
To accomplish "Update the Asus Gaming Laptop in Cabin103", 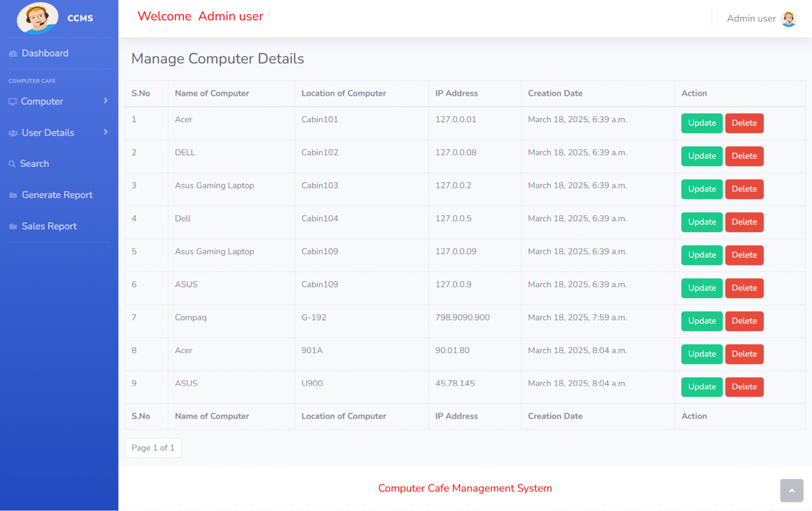I will pos(702,189).
